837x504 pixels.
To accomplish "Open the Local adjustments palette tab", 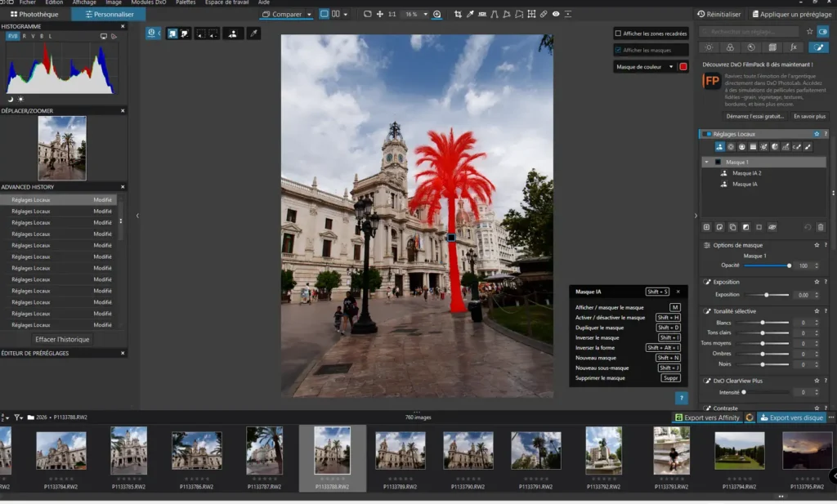I will tap(818, 47).
